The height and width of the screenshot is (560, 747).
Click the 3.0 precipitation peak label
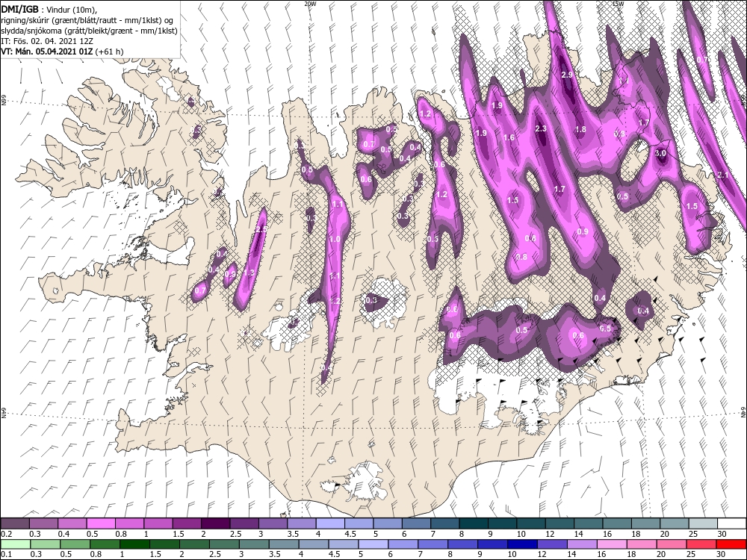click(660, 153)
